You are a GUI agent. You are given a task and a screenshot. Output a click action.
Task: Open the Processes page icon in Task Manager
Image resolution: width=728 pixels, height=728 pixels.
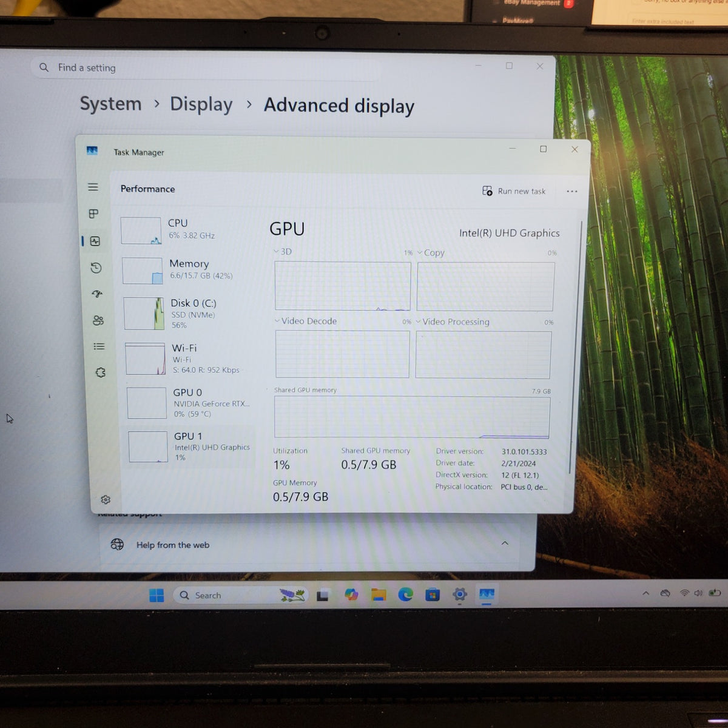click(x=93, y=214)
